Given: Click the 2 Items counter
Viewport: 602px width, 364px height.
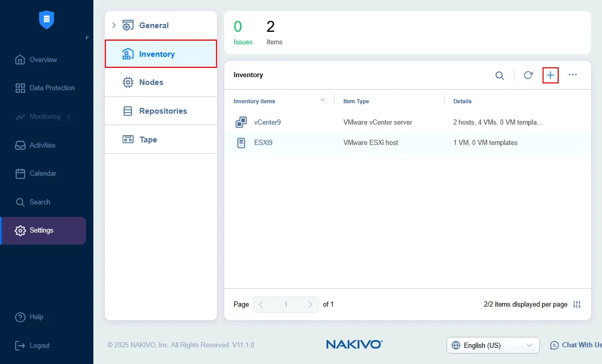Looking at the screenshot, I should coord(274,33).
